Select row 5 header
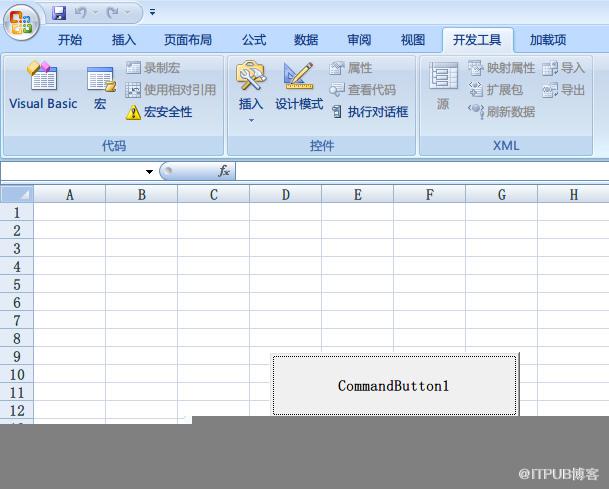 (x=17, y=284)
